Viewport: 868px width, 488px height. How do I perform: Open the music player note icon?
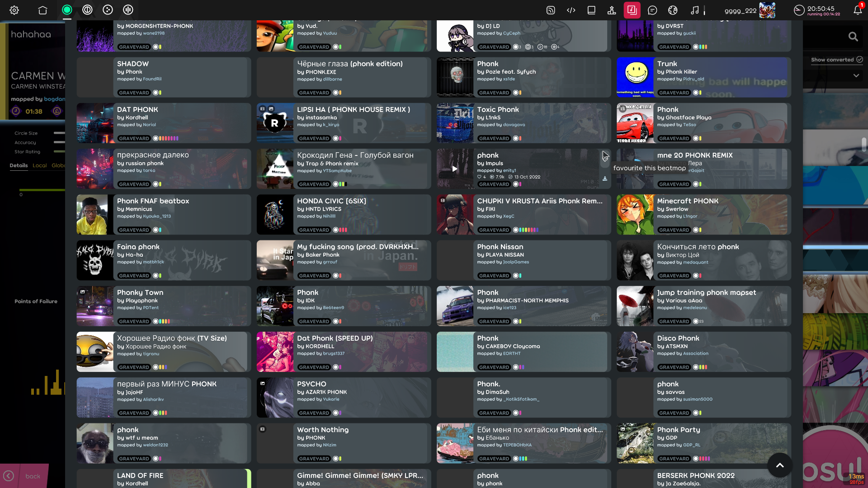[695, 10]
